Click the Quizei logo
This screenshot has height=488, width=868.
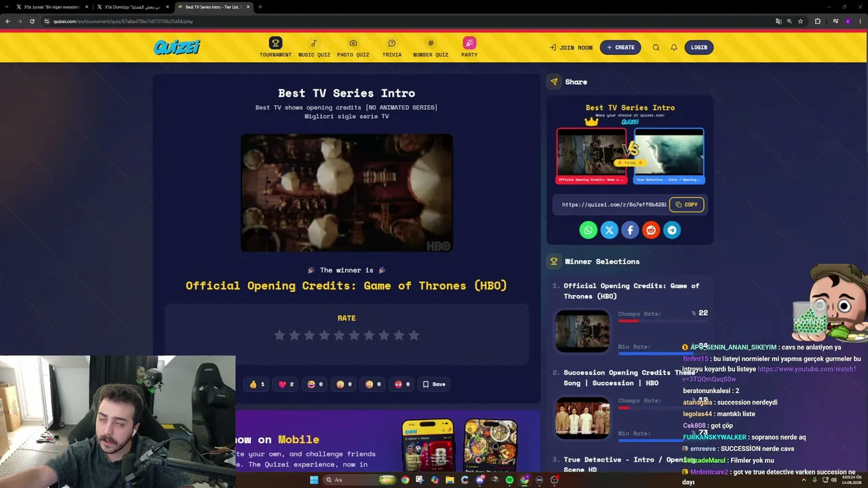click(x=177, y=47)
